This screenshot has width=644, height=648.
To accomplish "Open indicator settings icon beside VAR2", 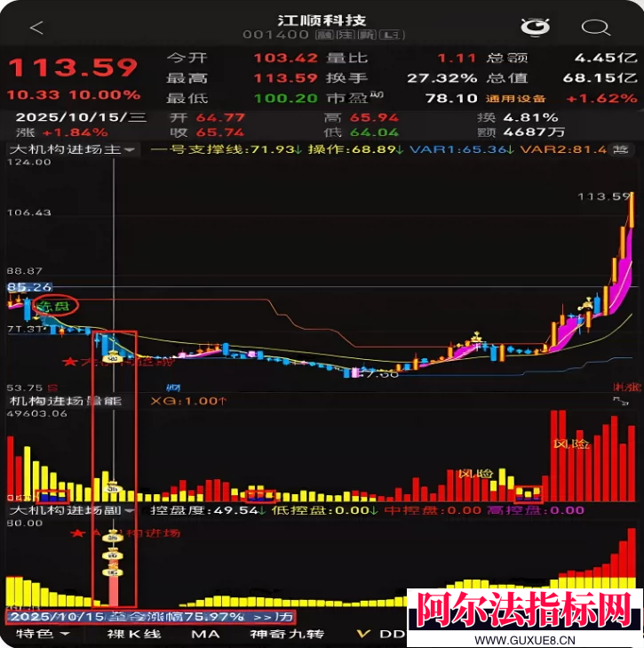I will coord(621,149).
